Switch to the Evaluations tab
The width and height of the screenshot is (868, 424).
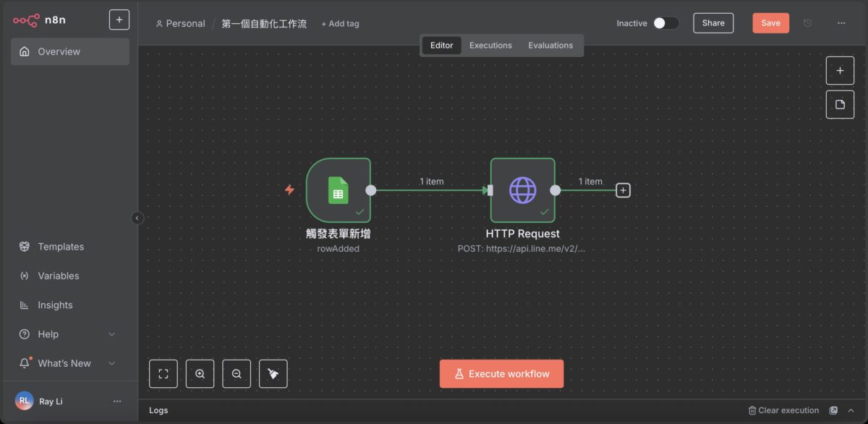[550, 45]
